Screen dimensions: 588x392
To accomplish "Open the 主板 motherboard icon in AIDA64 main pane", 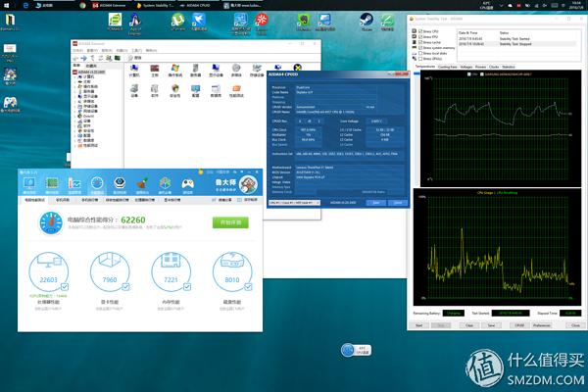I will tap(155, 70).
